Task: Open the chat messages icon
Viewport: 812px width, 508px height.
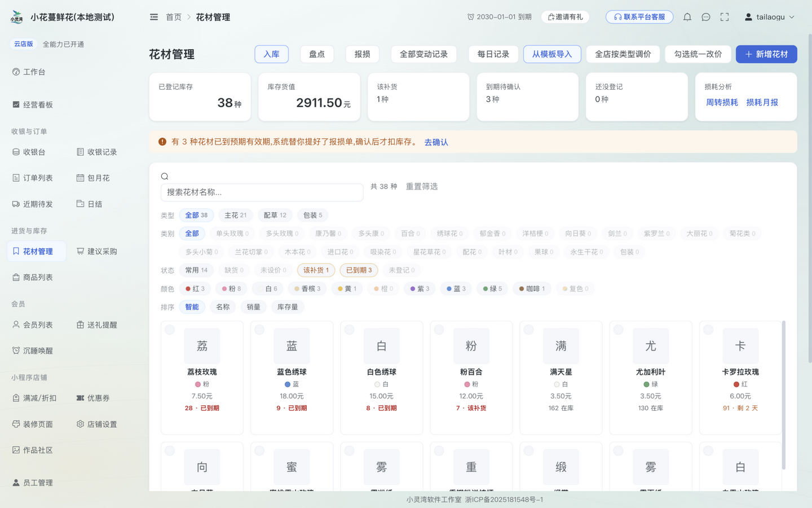Action: click(x=706, y=17)
